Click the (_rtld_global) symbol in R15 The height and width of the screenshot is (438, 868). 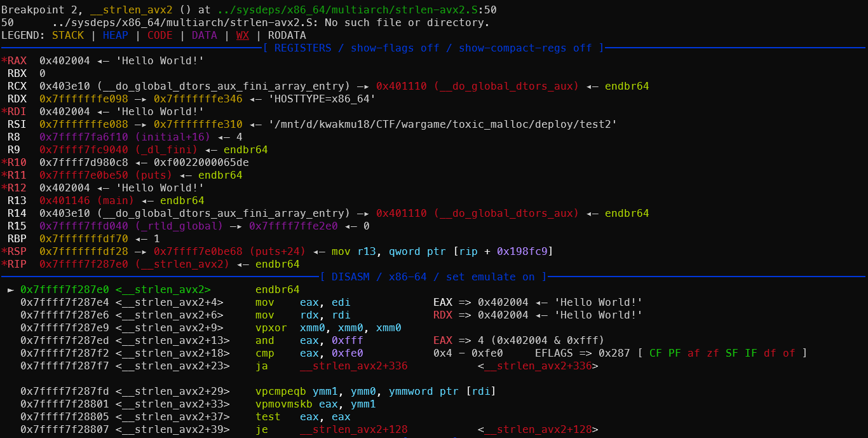(179, 226)
